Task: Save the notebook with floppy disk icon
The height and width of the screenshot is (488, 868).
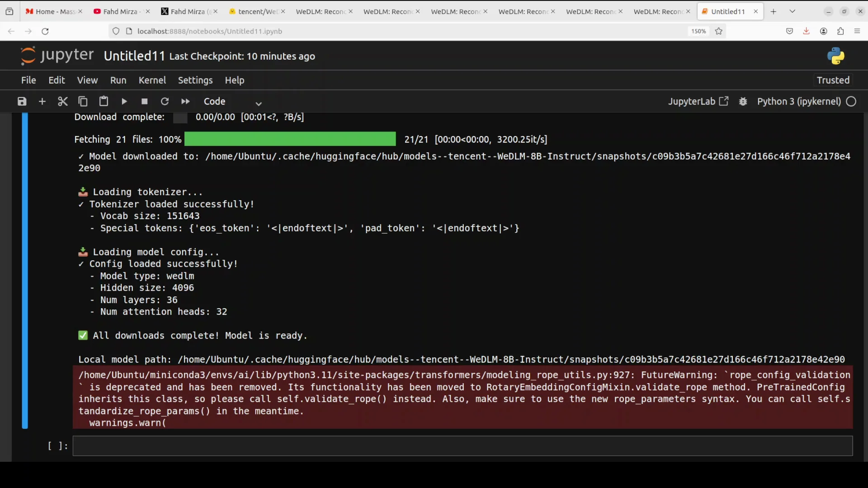Action: (x=22, y=101)
